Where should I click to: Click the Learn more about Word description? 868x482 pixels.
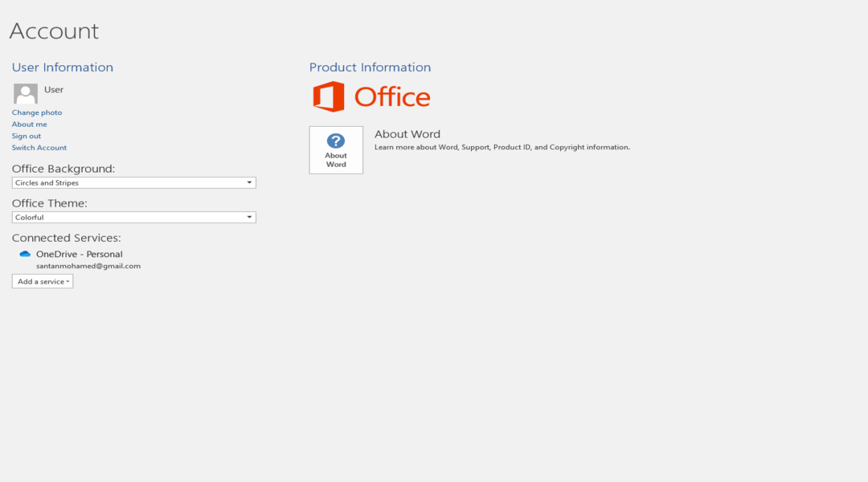pyautogui.click(x=502, y=147)
